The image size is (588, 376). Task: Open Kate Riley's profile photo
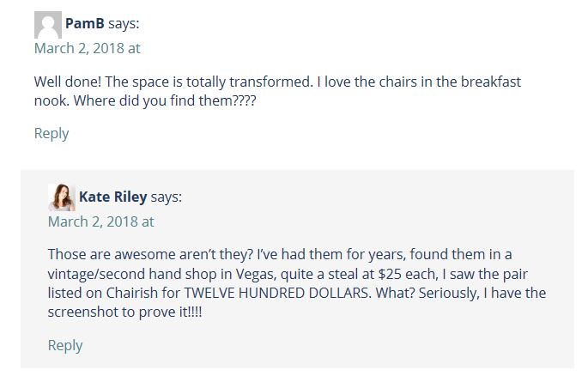click(x=62, y=197)
